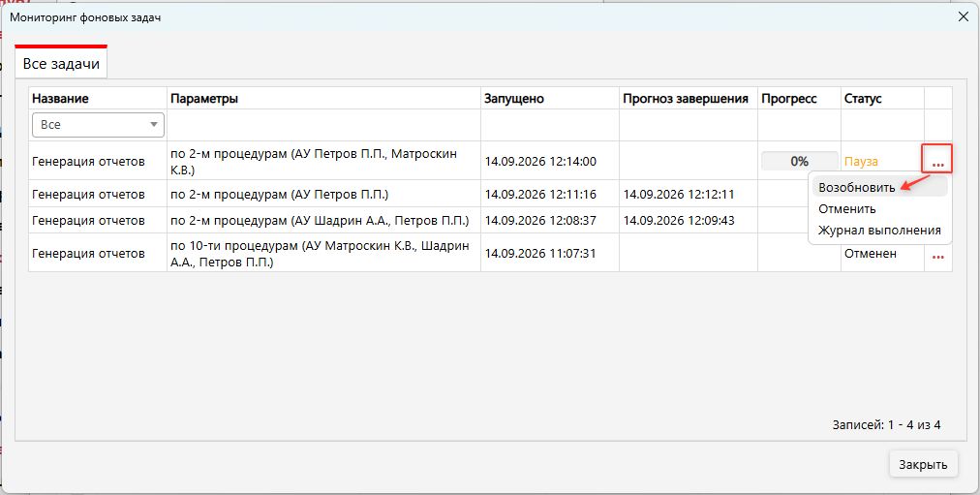Select Генерация отчетов in the 12:11:16 row
This screenshot has height=495, width=980.
[88, 195]
